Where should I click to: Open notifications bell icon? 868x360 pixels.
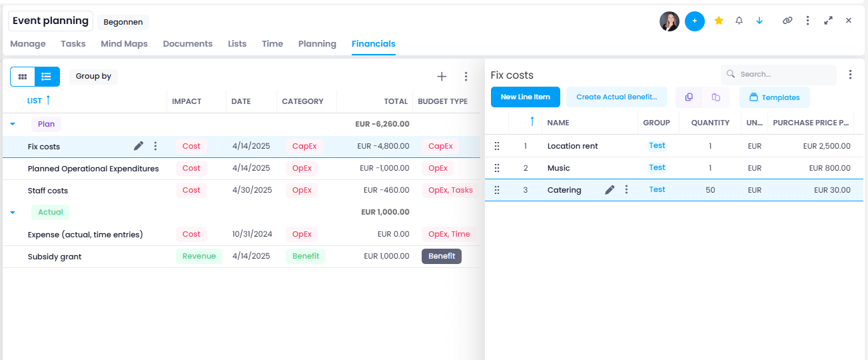click(x=739, y=21)
